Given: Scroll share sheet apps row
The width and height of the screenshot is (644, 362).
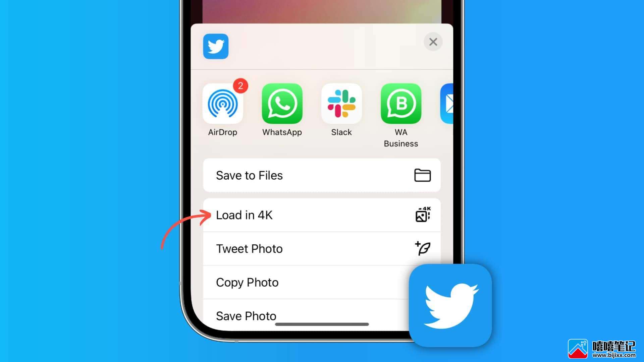Looking at the screenshot, I should [x=322, y=113].
